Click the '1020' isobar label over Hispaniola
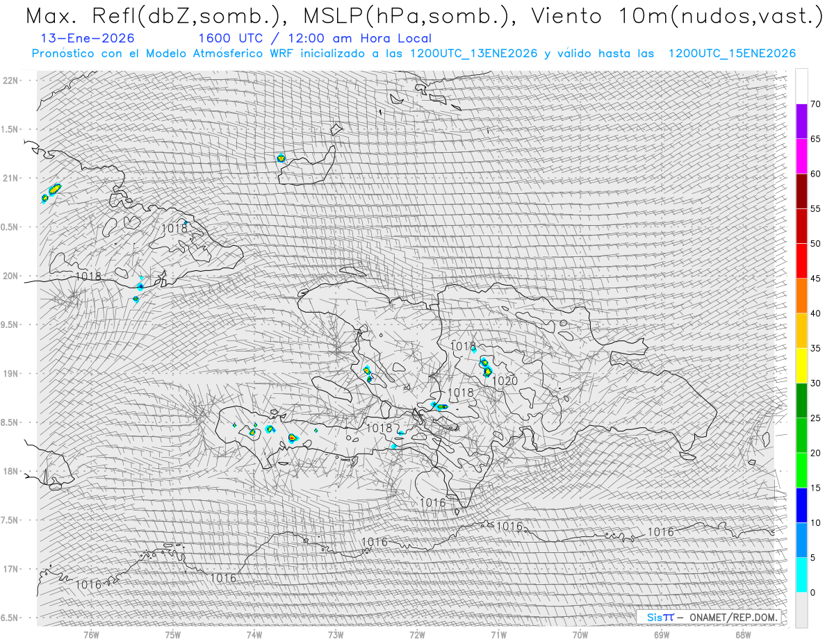Image resolution: width=834 pixels, height=644 pixels. point(505,381)
